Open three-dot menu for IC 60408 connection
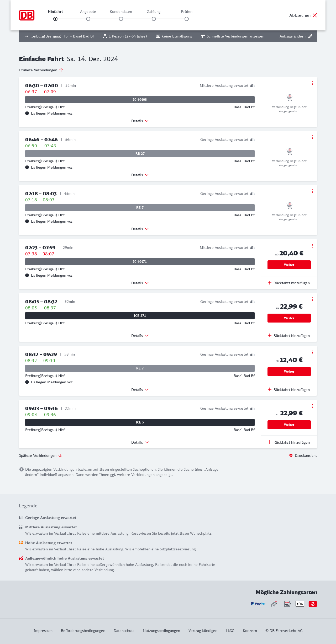The image size is (336, 644). pos(312,83)
